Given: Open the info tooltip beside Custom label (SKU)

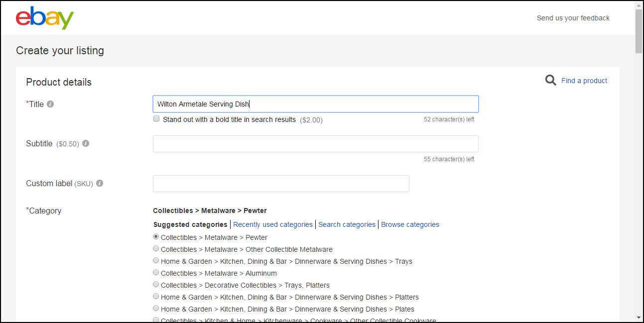Looking at the screenshot, I should point(99,183).
